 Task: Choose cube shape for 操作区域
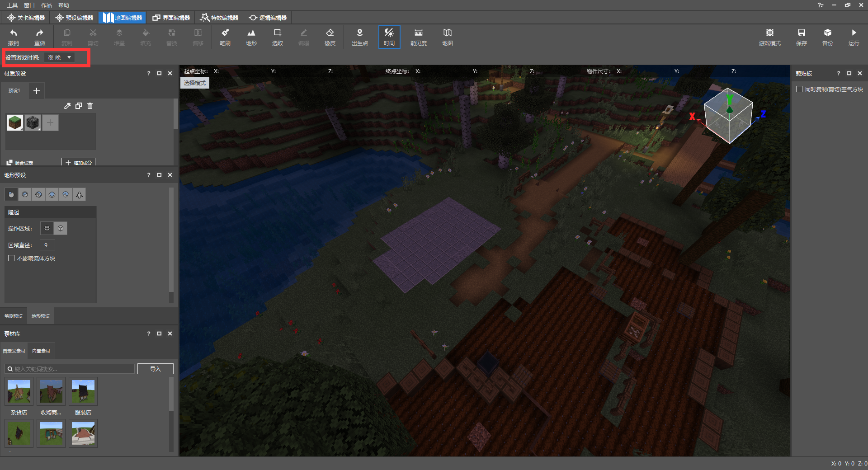click(x=61, y=228)
